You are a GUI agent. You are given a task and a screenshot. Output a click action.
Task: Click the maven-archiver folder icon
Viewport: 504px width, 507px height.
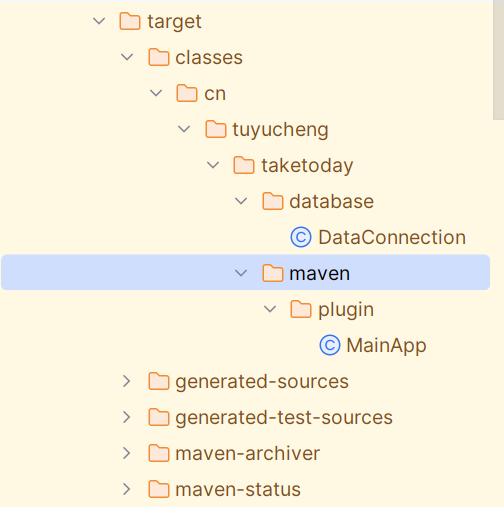pyautogui.click(x=159, y=453)
